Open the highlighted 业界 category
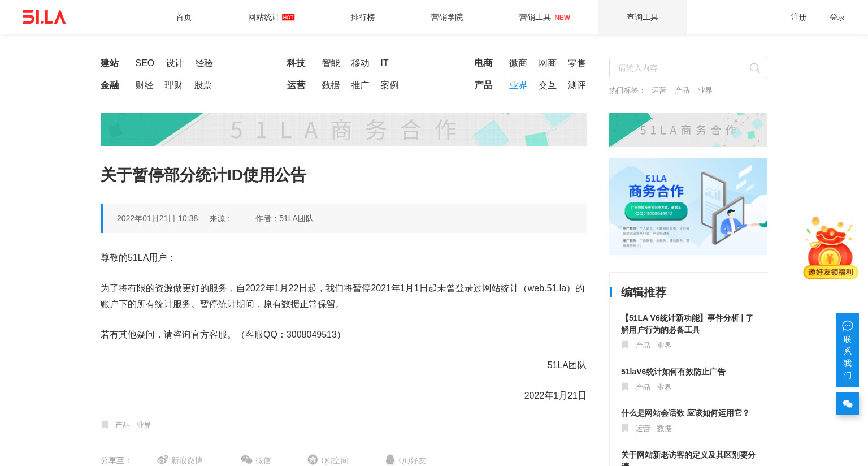 [518, 85]
